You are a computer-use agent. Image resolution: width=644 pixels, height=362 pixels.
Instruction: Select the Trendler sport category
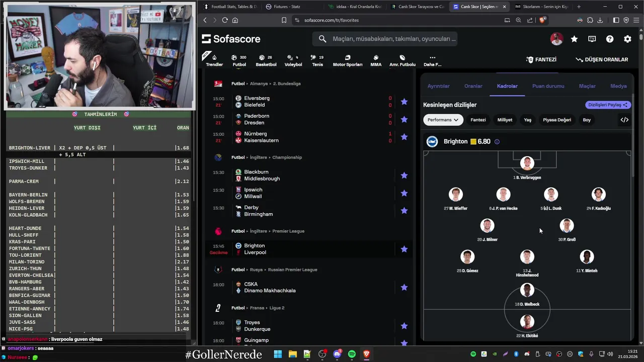point(214,60)
